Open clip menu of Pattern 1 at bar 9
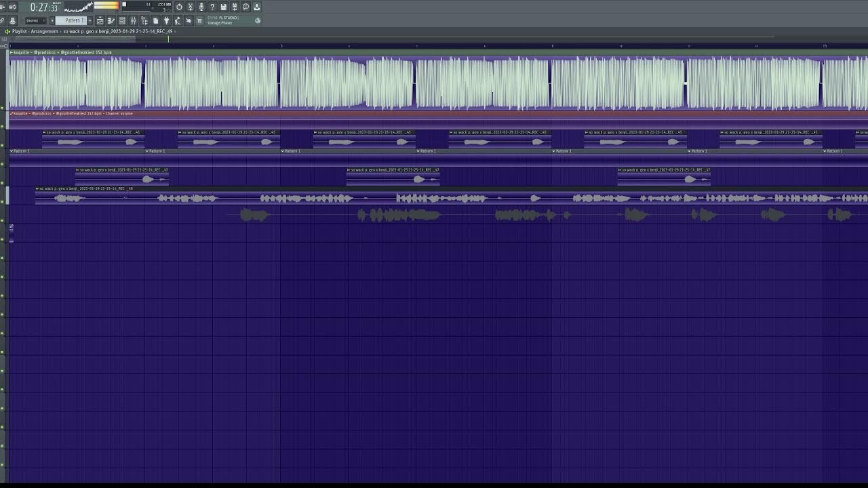Viewport: 868px width, 488px height. coord(554,151)
